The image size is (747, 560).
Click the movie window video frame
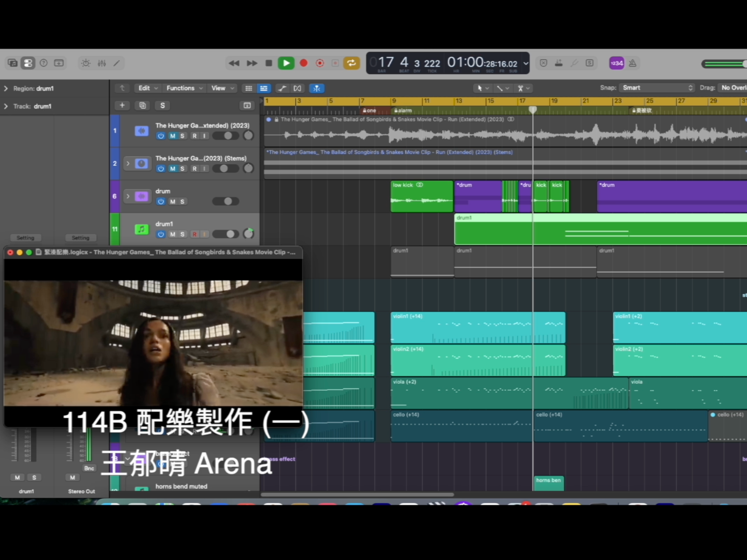coord(153,343)
